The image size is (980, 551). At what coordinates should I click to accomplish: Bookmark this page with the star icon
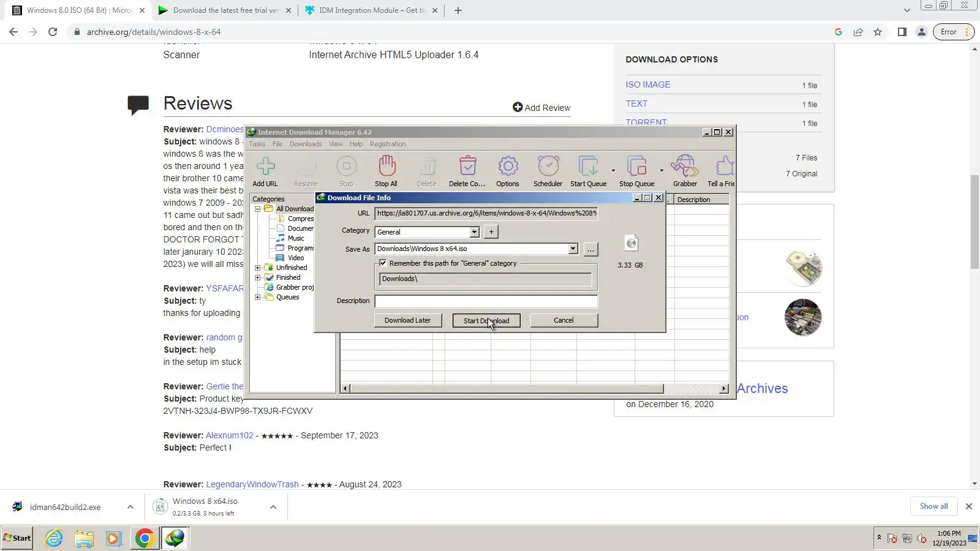point(878,32)
